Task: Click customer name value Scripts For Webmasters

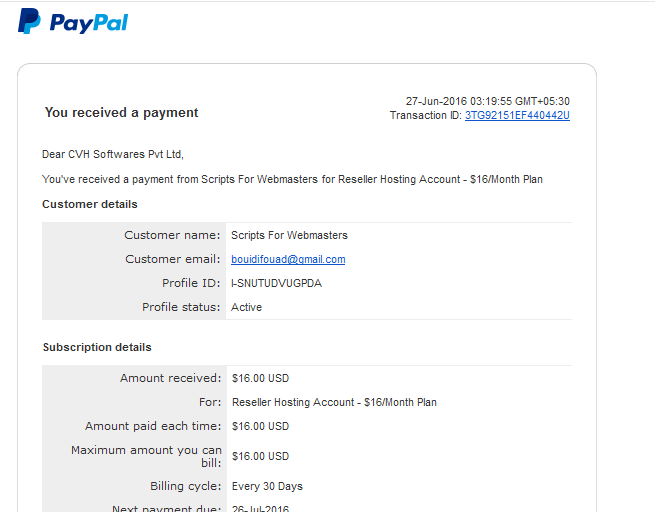Action: (289, 235)
